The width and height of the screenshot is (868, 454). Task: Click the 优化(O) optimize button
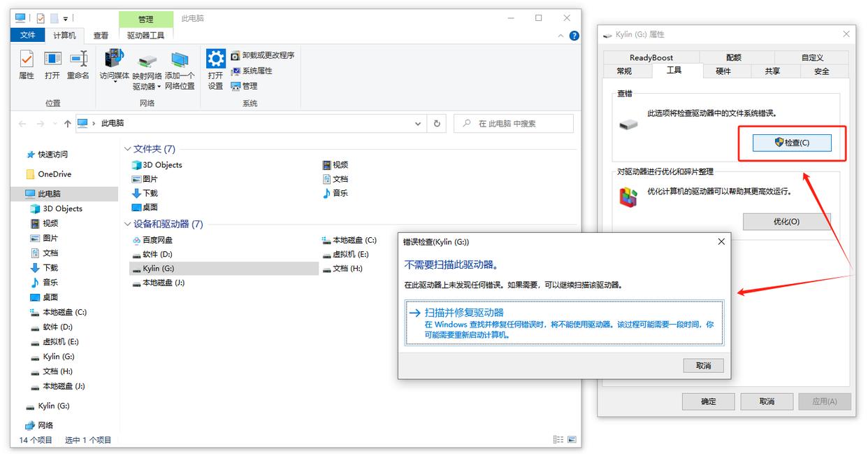[786, 222]
